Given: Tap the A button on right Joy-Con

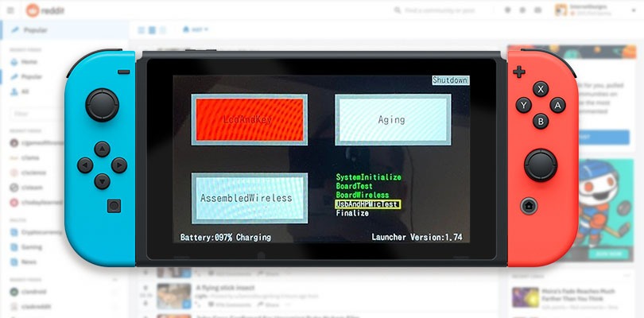Looking at the screenshot, I should click(557, 105).
